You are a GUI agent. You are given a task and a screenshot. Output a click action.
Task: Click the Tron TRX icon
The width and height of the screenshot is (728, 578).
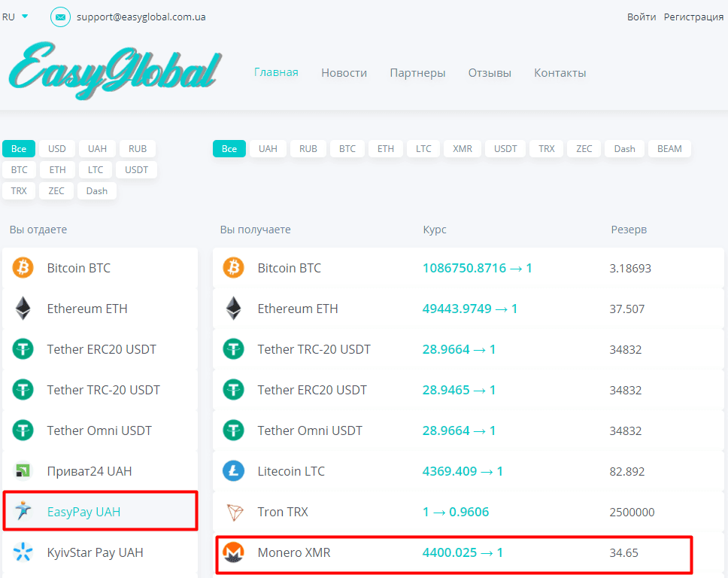click(233, 511)
